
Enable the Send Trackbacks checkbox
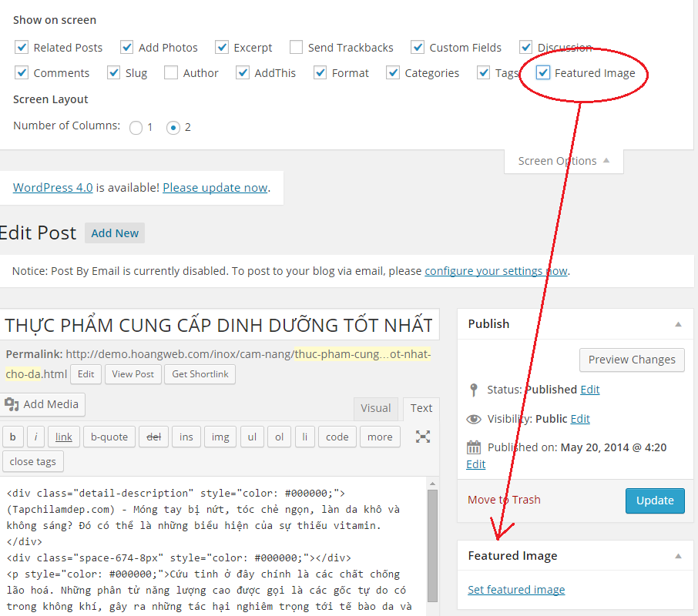296,47
